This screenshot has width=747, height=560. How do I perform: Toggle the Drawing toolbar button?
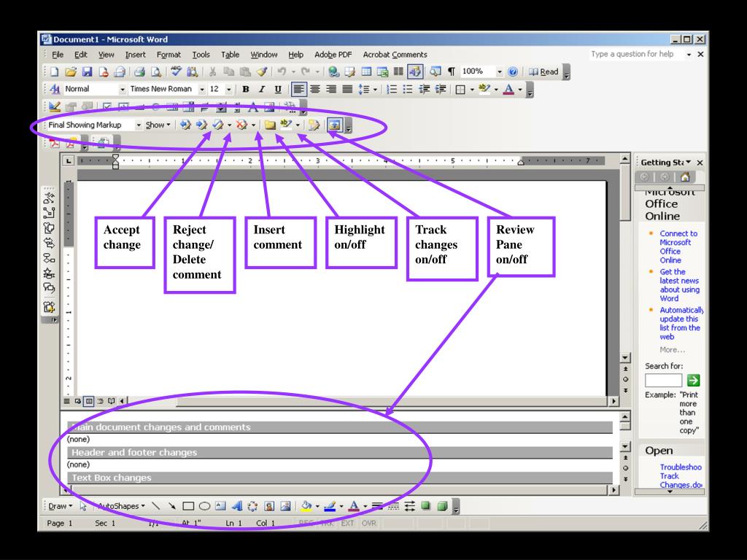(x=415, y=72)
